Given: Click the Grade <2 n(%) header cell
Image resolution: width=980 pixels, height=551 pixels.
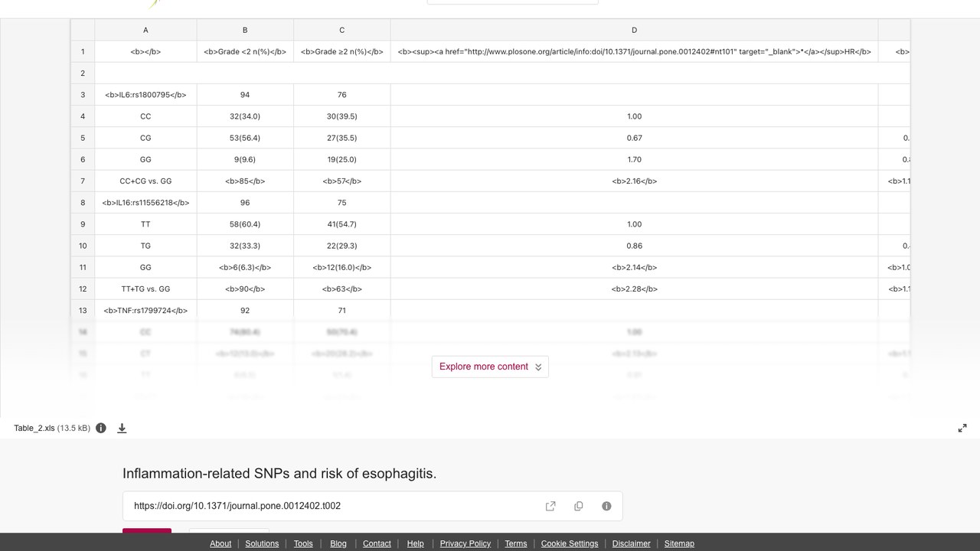Looking at the screenshot, I should (245, 52).
